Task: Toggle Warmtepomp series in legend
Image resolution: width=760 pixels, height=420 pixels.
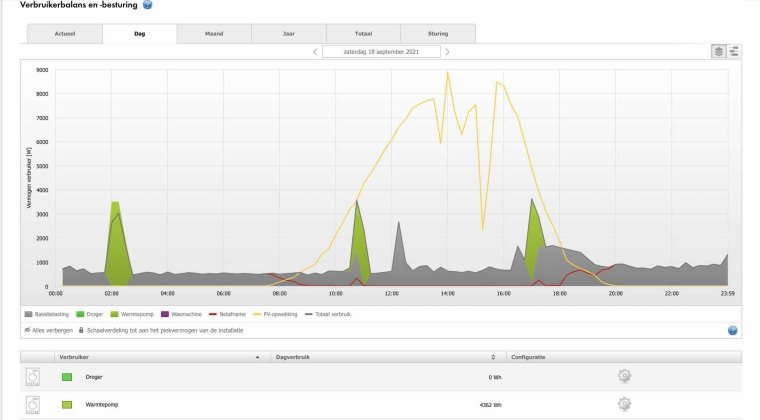Action: coord(132,314)
